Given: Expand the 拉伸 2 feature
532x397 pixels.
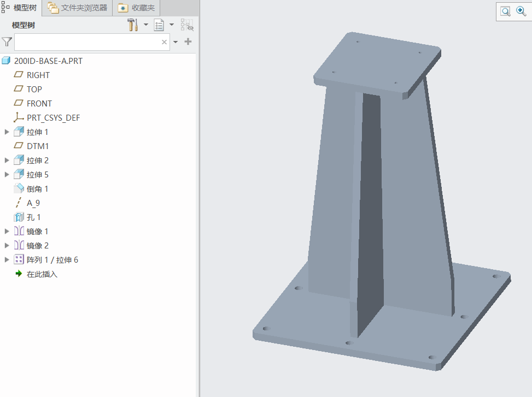Looking at the screenshot, I should pos(7,161).
